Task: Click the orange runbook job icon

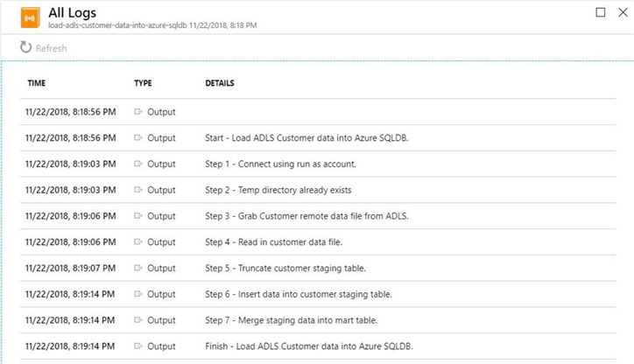Action: click(x=29, y=18)
